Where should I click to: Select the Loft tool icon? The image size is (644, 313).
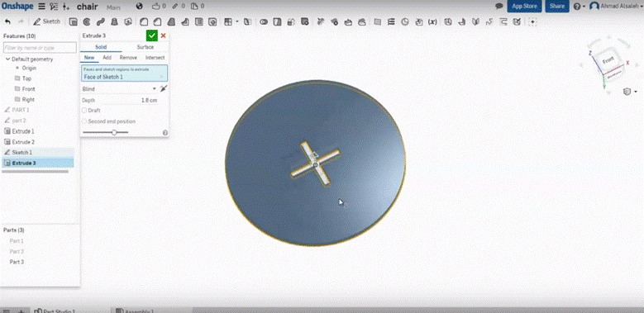coord(114,21)
